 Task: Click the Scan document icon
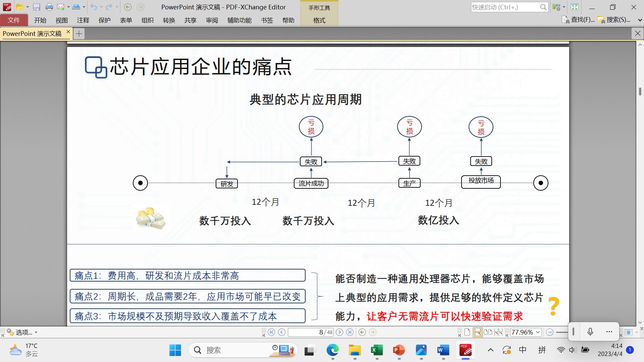tap(76, 7)
